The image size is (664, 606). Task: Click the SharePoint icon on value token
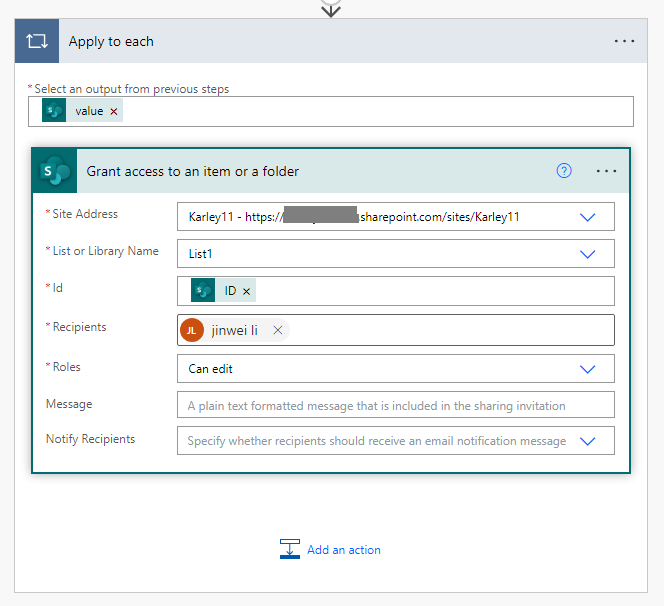coord(54,110)
